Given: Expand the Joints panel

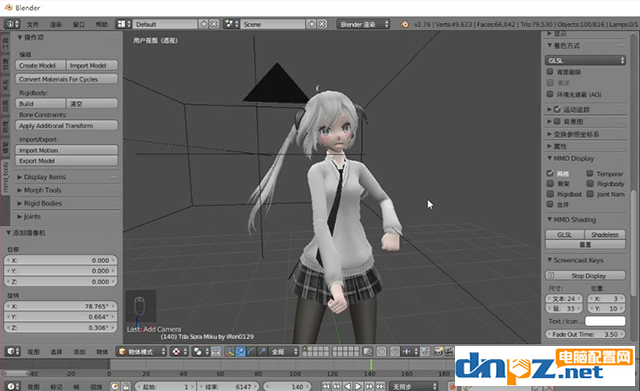Looking at the screenshot, I should point(32,216).
